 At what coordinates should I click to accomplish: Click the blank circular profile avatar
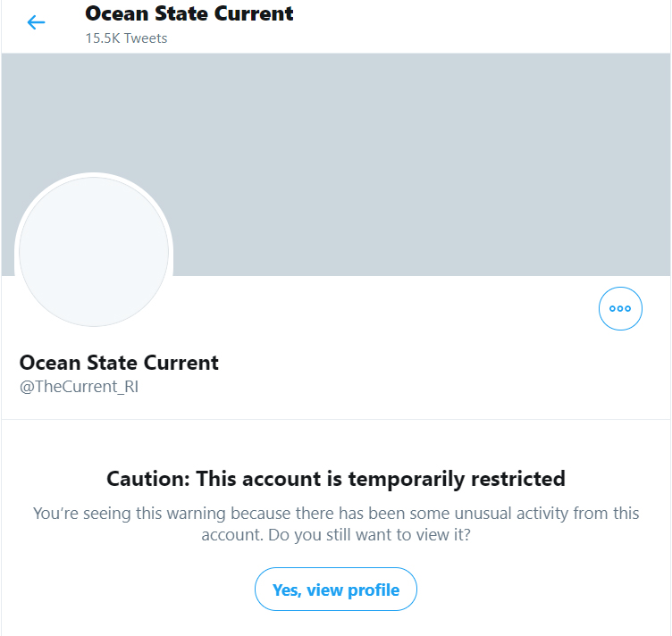click(x=94, y=252)
